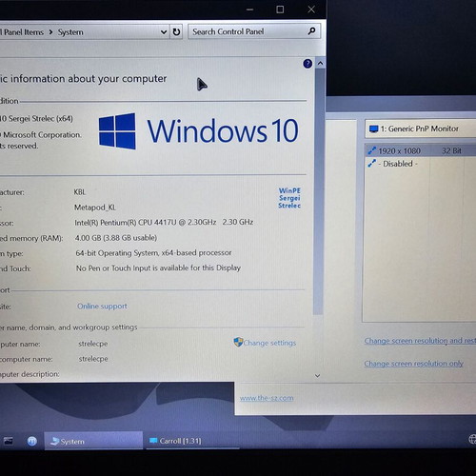Screen dimensions: 476x476
Task: Open the www.the-sz.com link
Action: (x=267, y=398)
